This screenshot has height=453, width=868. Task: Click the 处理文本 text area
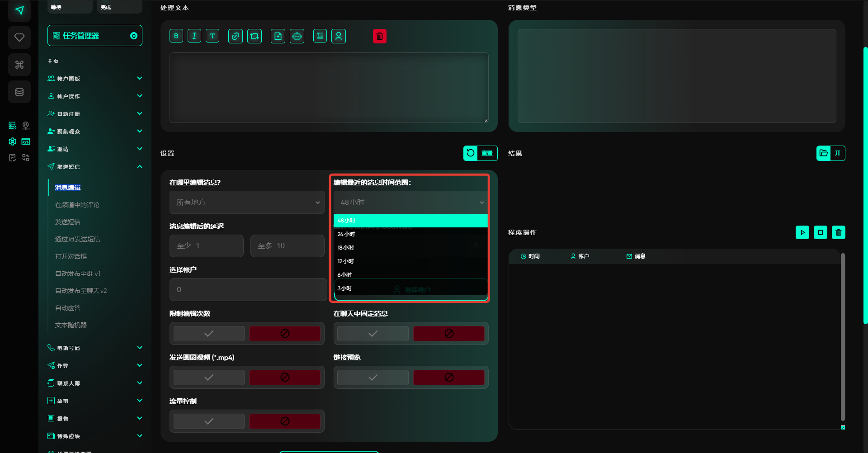(x=329, y=88)
